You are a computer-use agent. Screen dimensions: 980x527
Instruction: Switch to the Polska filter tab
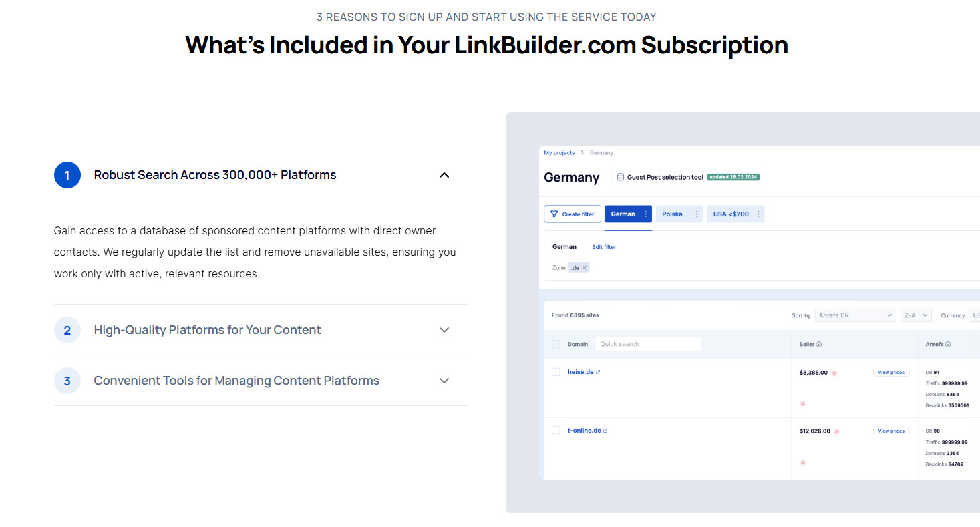coord(672,214)
